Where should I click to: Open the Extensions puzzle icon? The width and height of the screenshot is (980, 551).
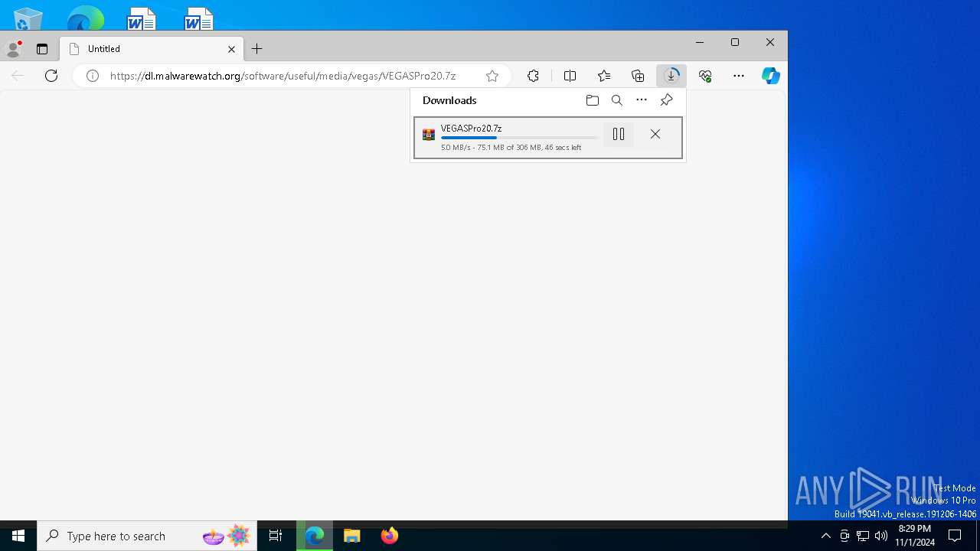tap(534, 76)
